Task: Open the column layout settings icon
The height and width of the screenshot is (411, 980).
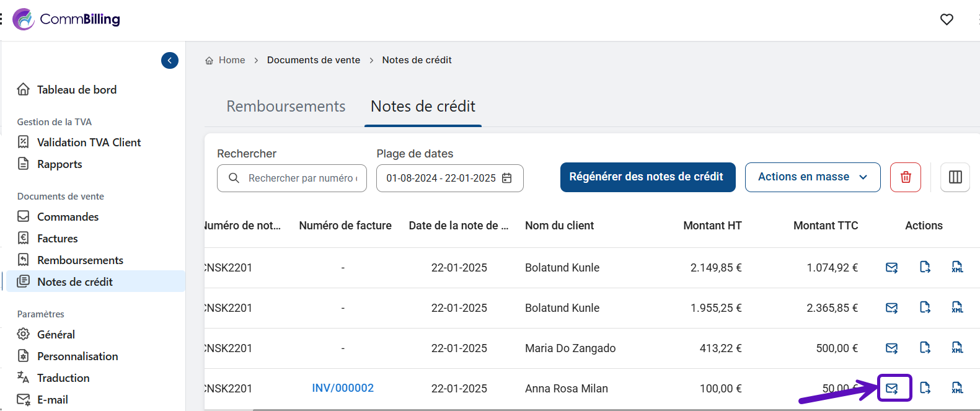Action: [955, 177]
